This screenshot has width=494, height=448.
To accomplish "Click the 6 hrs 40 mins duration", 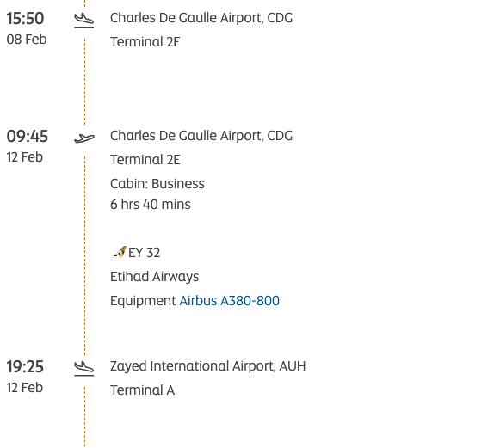I will coord(151,205).
